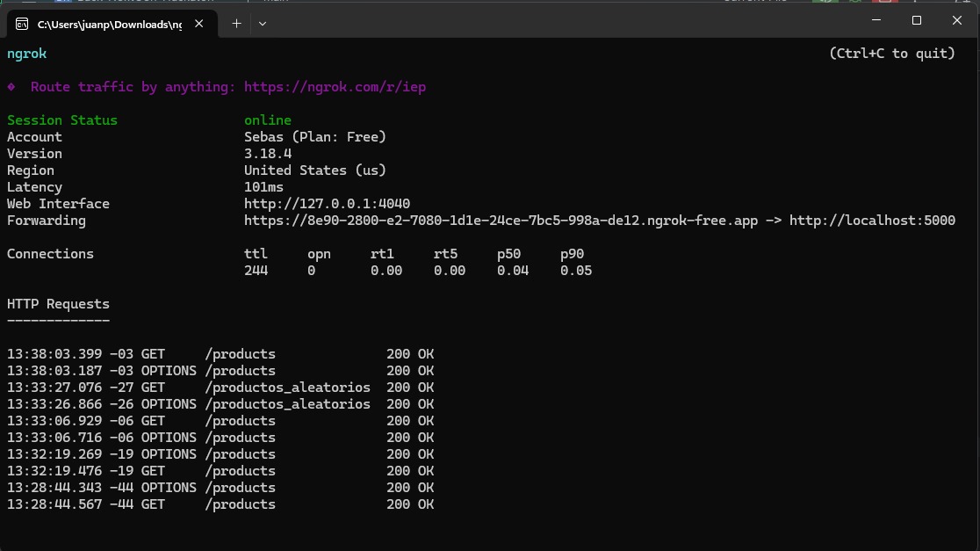Click the 'rt1' column header
Image resolution: width=980 pixels, height=551 pixels.
pyautogui.click(x=382, y=254)
